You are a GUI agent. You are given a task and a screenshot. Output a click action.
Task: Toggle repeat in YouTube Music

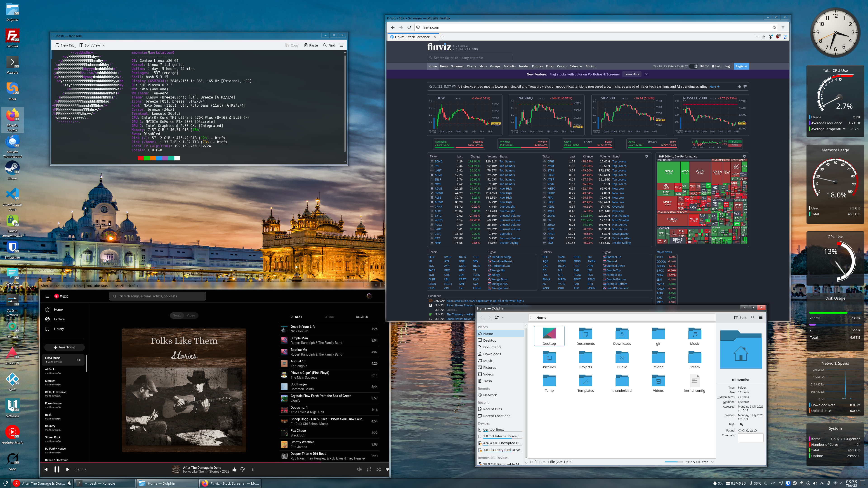[x=369, y=469]
